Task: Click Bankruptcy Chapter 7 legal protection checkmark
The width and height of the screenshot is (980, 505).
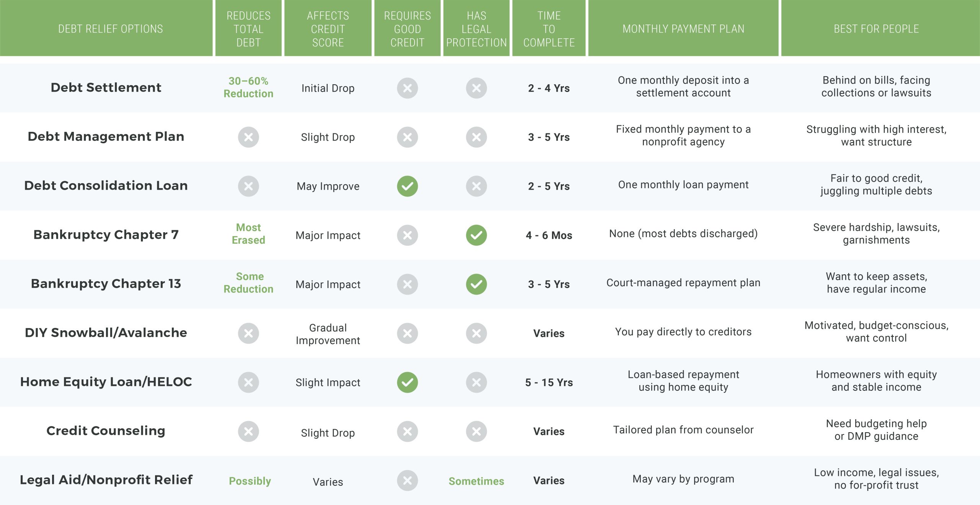Action: [476, 235]
